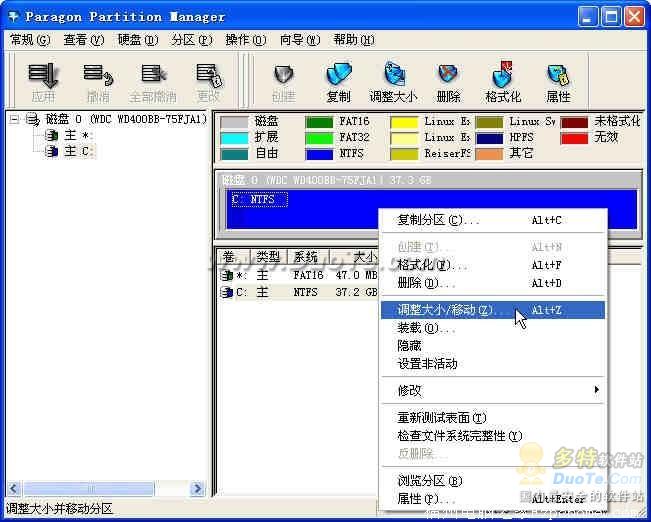
Task: Choose 装载(O)... in context menu
Action: 493,328
